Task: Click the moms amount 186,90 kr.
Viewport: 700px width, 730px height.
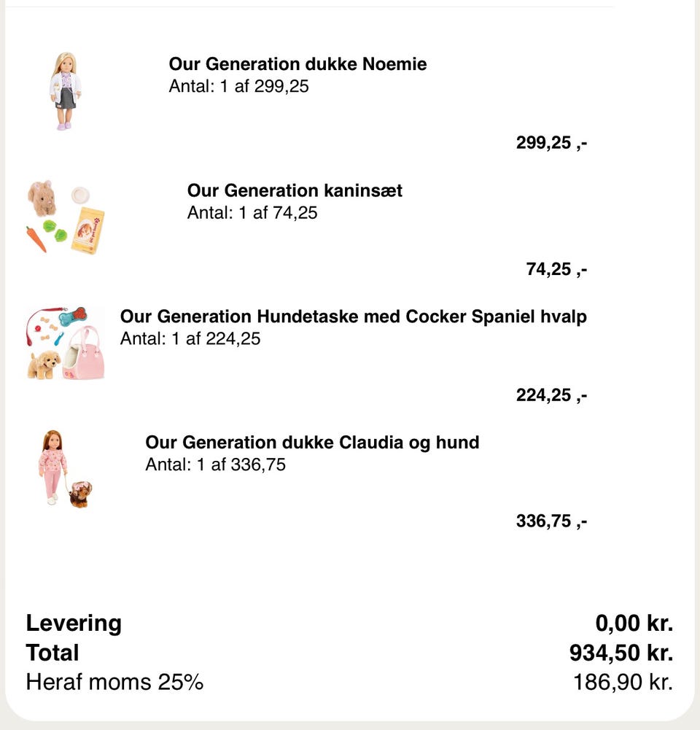Action: [622, 683]
